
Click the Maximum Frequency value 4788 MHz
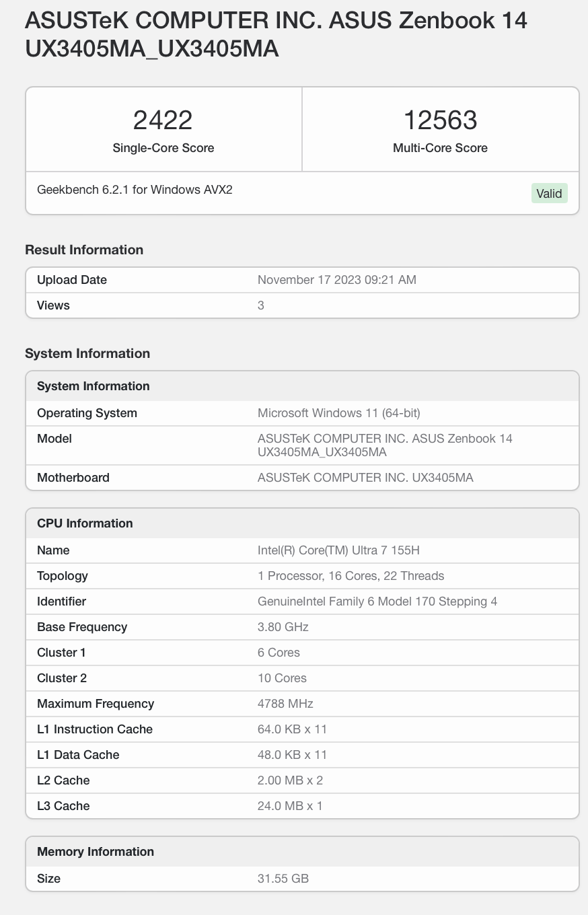[285, 704]
